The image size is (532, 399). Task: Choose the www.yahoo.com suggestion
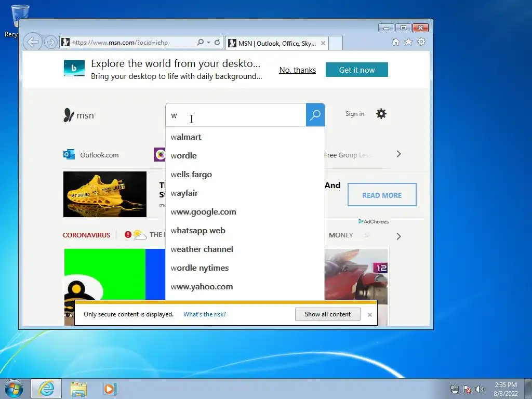[245, 286]
